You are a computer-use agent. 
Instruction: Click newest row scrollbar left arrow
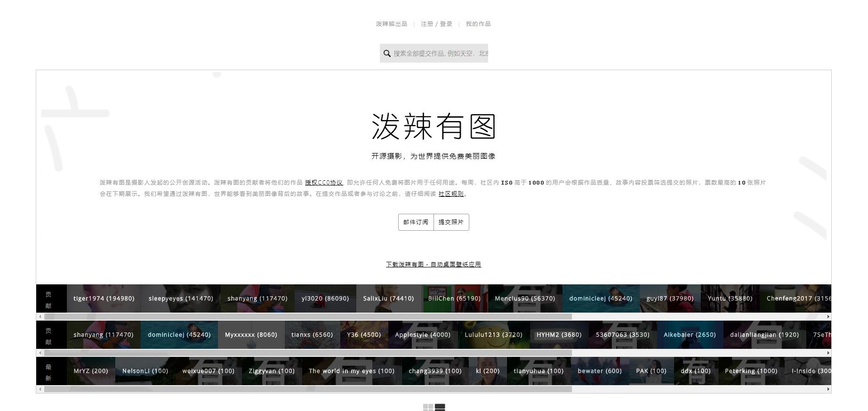coord(40,389)
